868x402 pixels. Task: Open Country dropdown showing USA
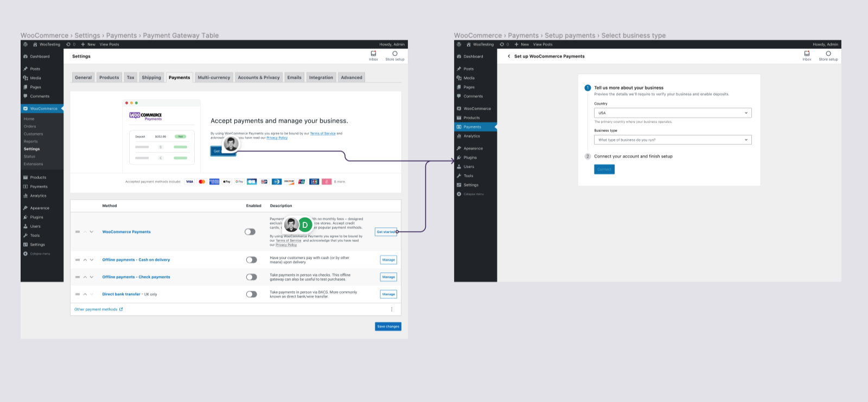[673, 113]
